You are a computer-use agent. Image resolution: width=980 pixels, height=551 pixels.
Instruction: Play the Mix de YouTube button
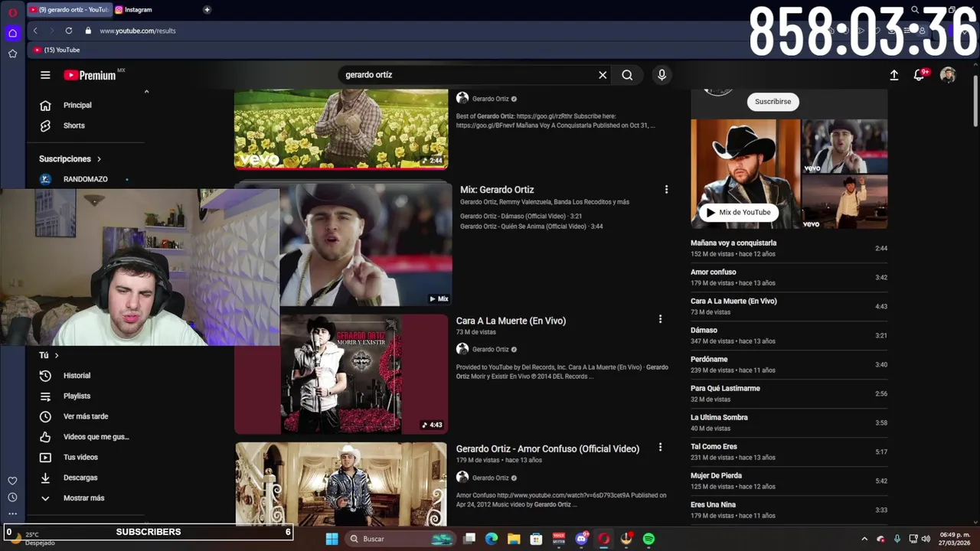point(738,213)
